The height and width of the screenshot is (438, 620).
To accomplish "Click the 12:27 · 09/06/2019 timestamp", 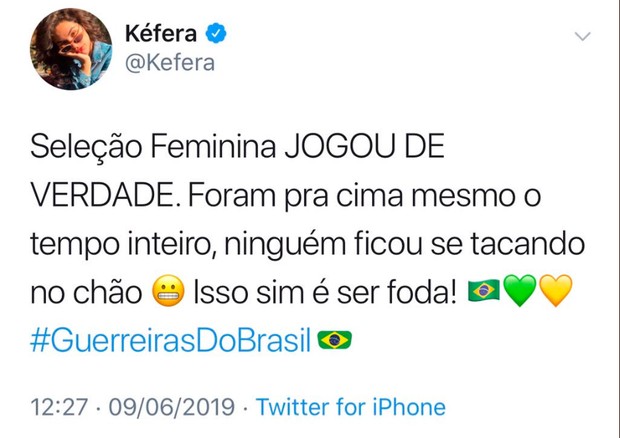I will coord(132,407).
